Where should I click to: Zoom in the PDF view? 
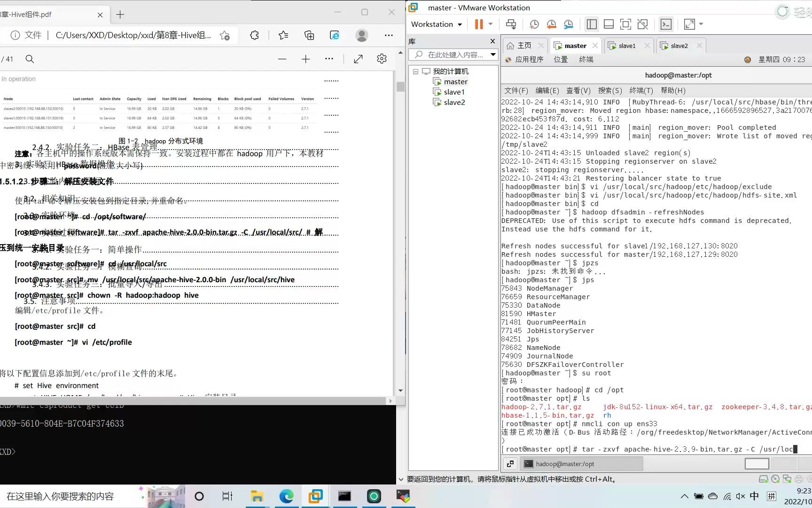(305, 59)
